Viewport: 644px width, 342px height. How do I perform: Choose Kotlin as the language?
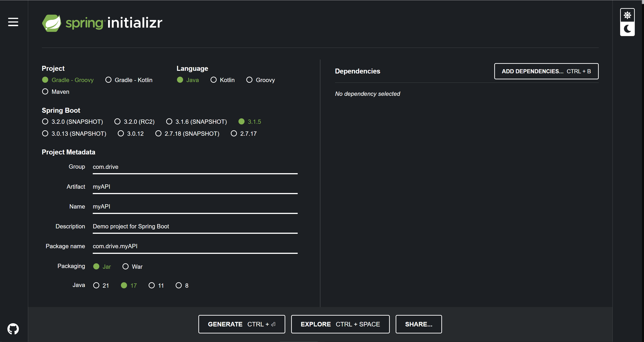[213, 80]
